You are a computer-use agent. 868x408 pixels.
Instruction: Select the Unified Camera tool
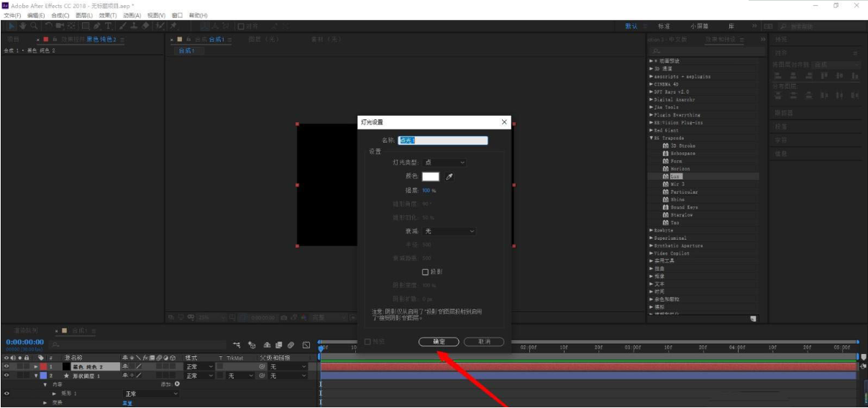point(60,26)
